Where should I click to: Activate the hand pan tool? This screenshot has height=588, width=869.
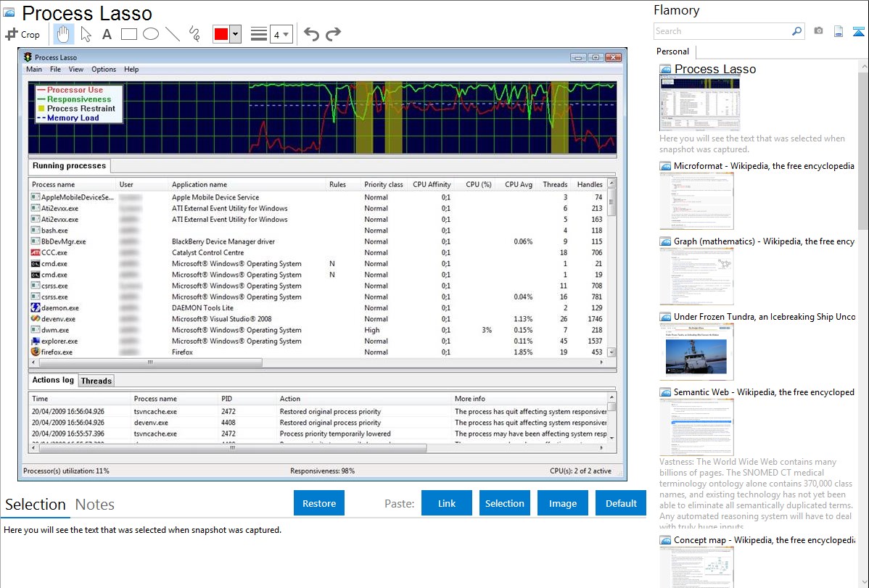[x=64, y=34]
